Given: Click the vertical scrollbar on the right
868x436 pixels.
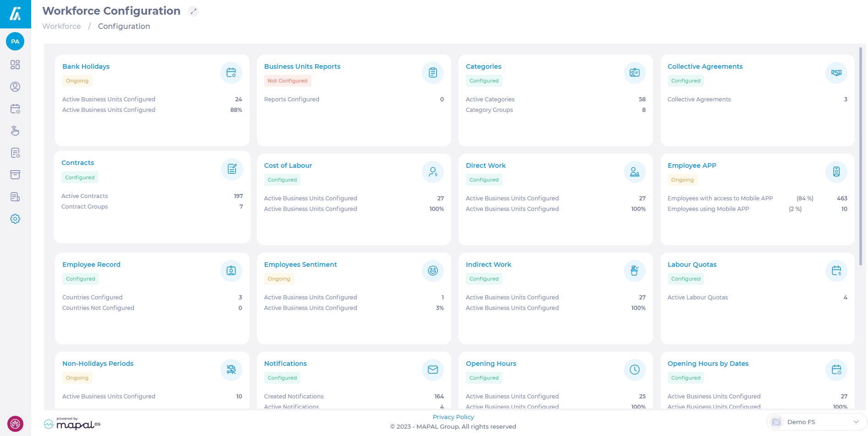Looking at the screenshot, I should [860, 156].
